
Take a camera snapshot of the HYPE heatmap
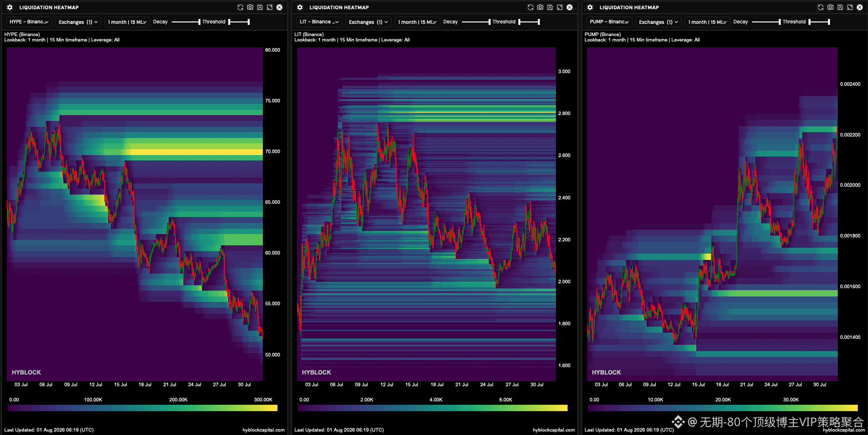pos(250,7)
